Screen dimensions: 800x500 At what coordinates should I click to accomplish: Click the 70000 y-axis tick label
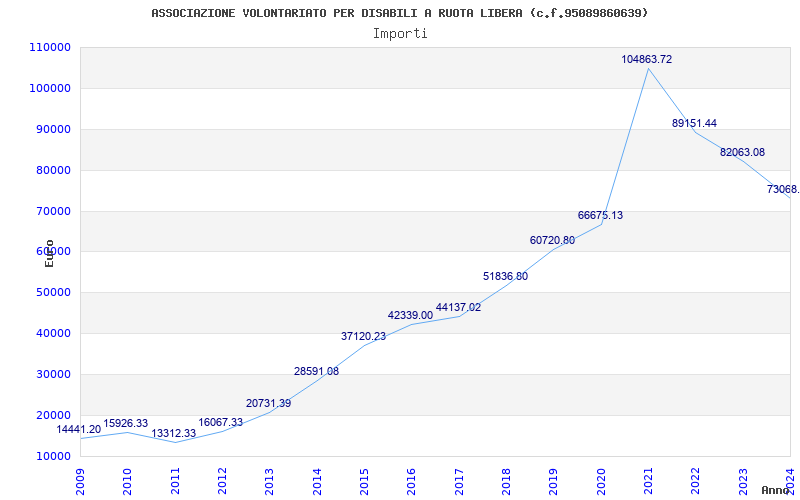pos(53,211)
